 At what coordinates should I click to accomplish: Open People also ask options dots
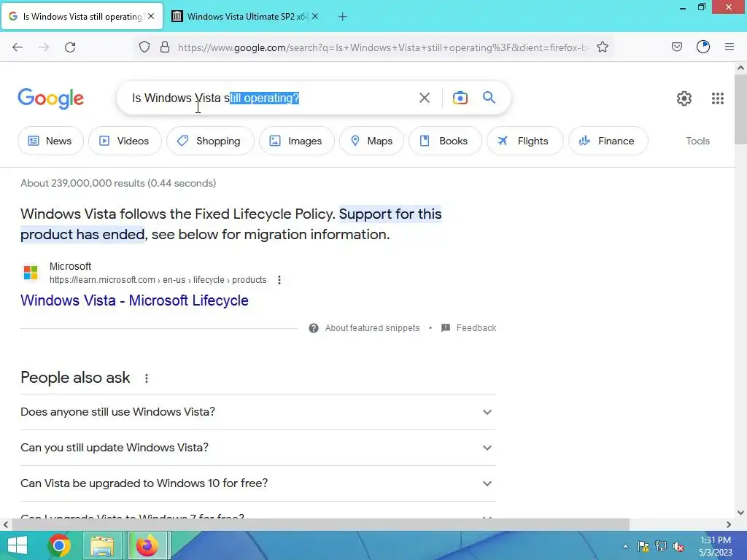coord(147,378)
